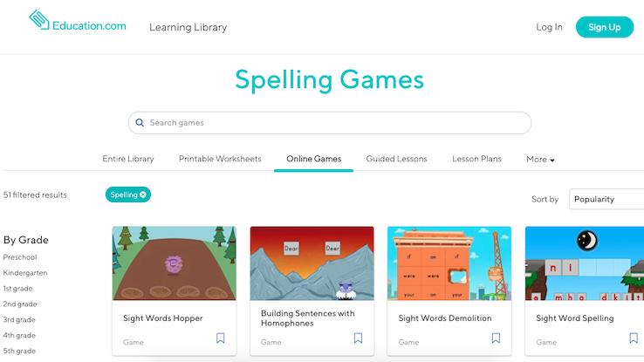Remove the Spelling filter via its x icon

point(143,195)
